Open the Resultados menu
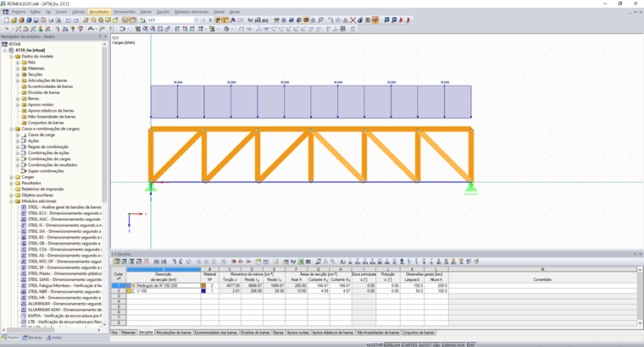This screenshot has width=644, height=347. coord(99,12)
